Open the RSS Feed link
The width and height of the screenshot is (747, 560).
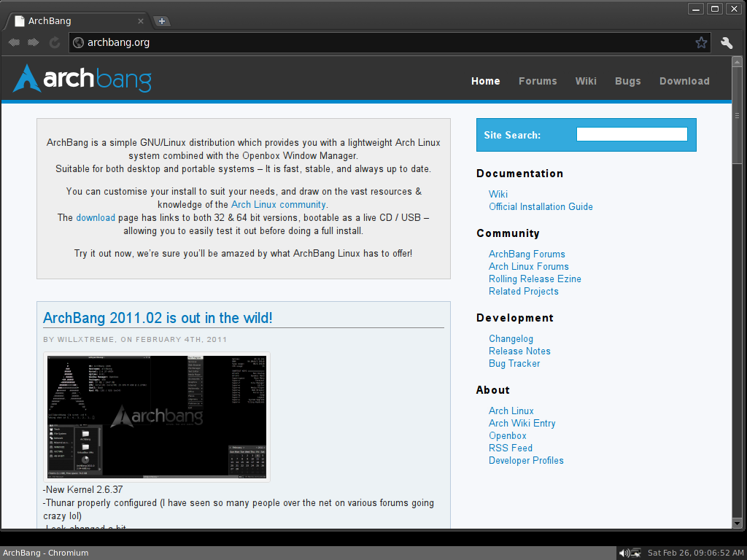[511, 448]
